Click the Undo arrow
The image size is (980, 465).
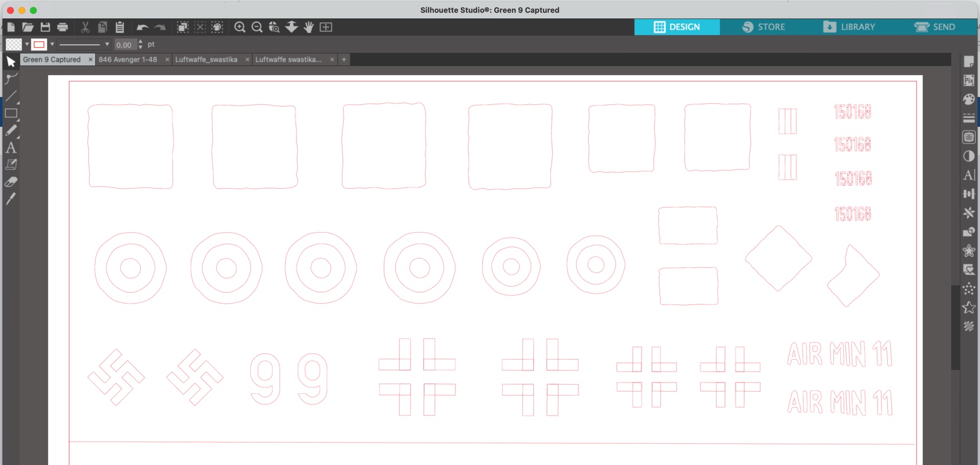pyautogui.click(x=142, y=27)
